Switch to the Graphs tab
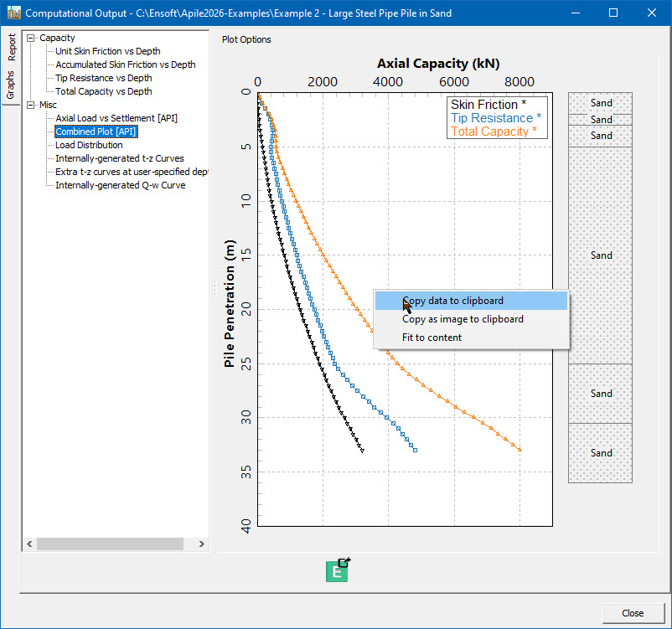 pos(11,85)
